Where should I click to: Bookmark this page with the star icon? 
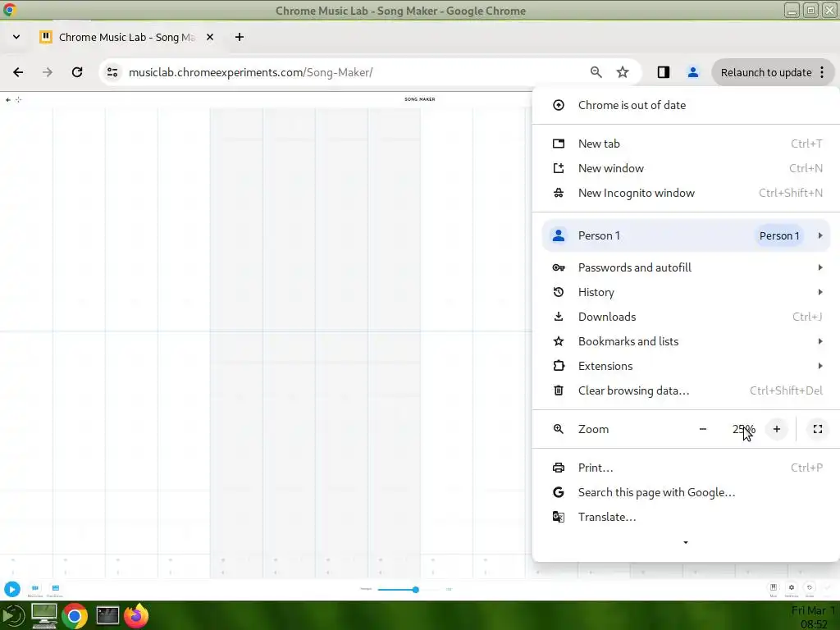[622, 72]
